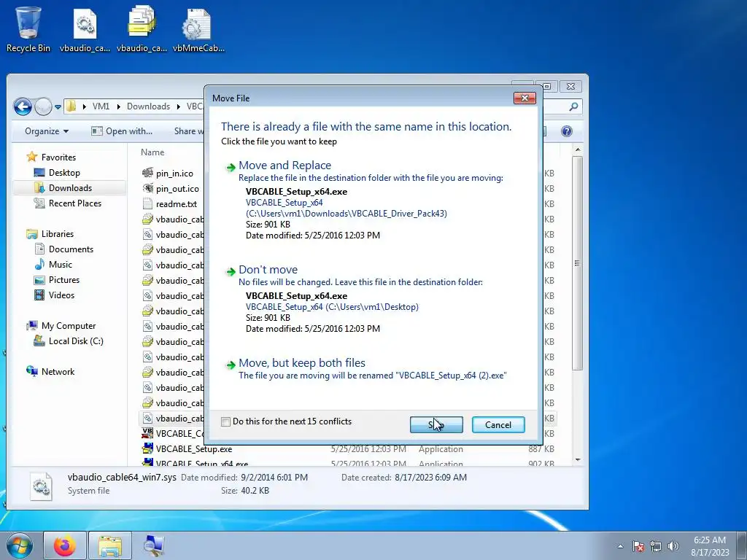Open the Organize menu
Screen dimensions: 747x560
(46, 131)
